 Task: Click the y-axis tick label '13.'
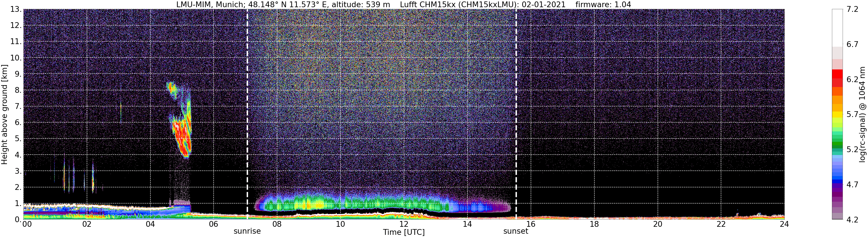pyautogui.click(x=16, y=9)
